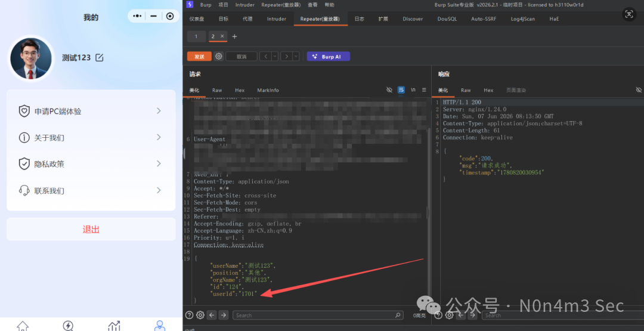Toggle word wrap in request editor
This screenshot has height=331, width=644.
click(401, 90)
